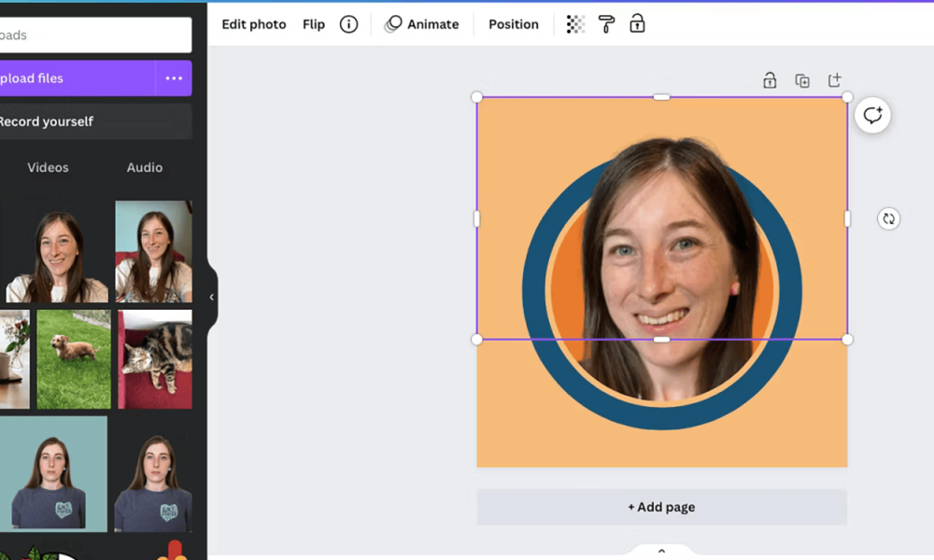This screenshot has width=934, height=560.
Task: Expand the bottom panel chevron
Action: pyautogui.click(x=661, y=551)
